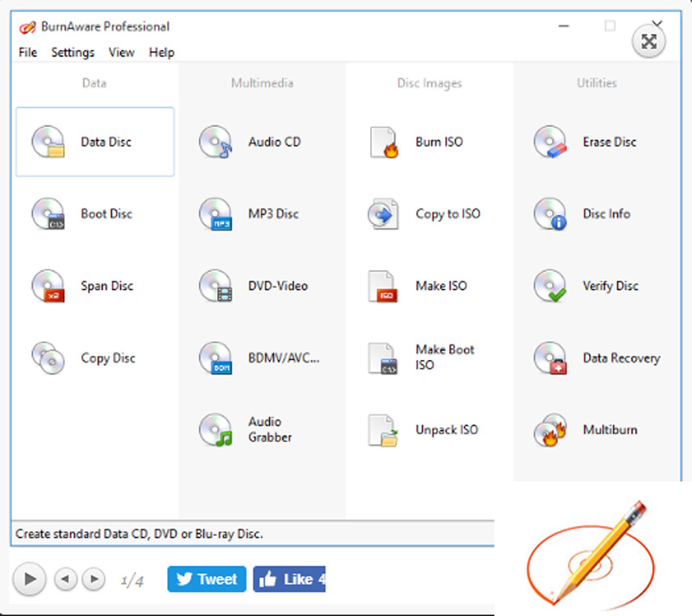Minimize the BurnAware Professional window
692x616 pixels.
pos(564,26)
